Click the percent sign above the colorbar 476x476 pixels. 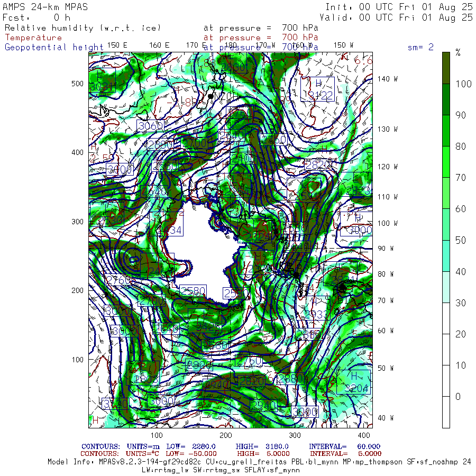458,53
